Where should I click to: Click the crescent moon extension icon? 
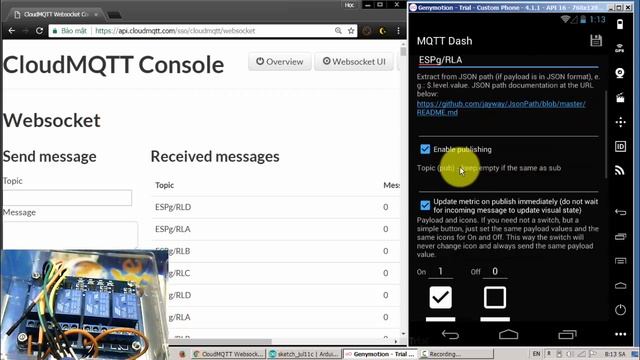(382, 31)
